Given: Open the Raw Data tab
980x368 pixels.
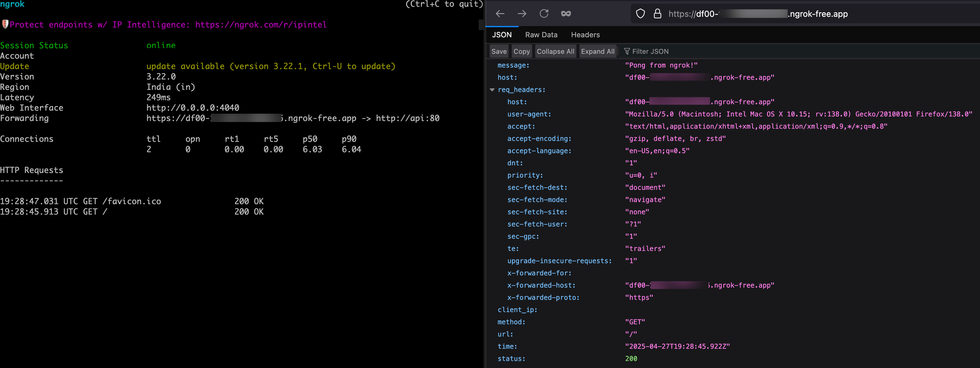Looking at the screenshot, I should coord(541,35).
